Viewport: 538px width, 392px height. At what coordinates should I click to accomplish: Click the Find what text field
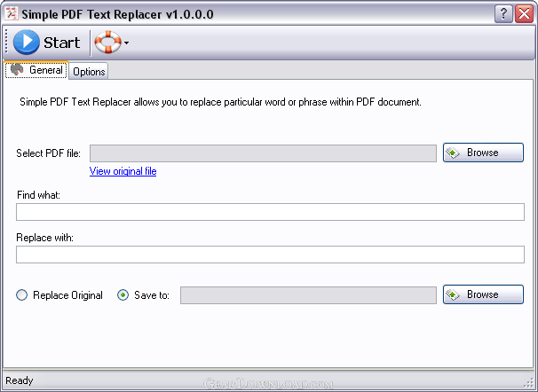270,212
